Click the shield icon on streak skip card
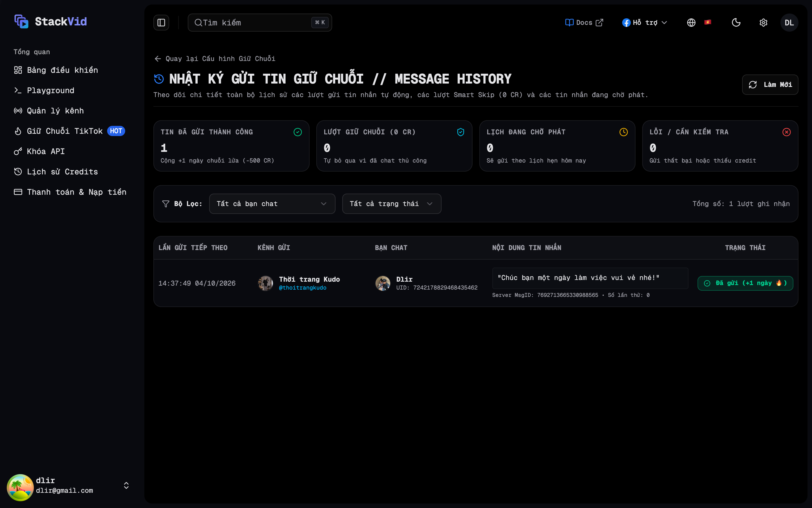The height and width of the screenshot is (508, 812). pos(461,132)
